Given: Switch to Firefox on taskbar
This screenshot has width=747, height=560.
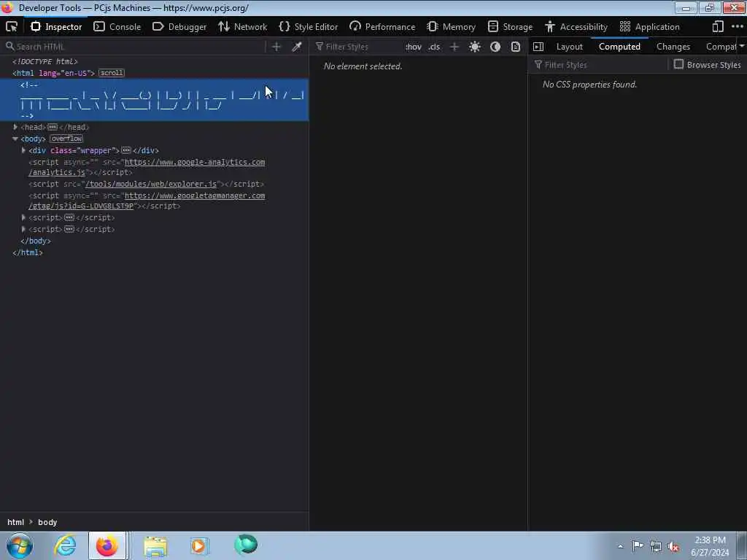Looking at the screenshot, I should coord(107,545).
